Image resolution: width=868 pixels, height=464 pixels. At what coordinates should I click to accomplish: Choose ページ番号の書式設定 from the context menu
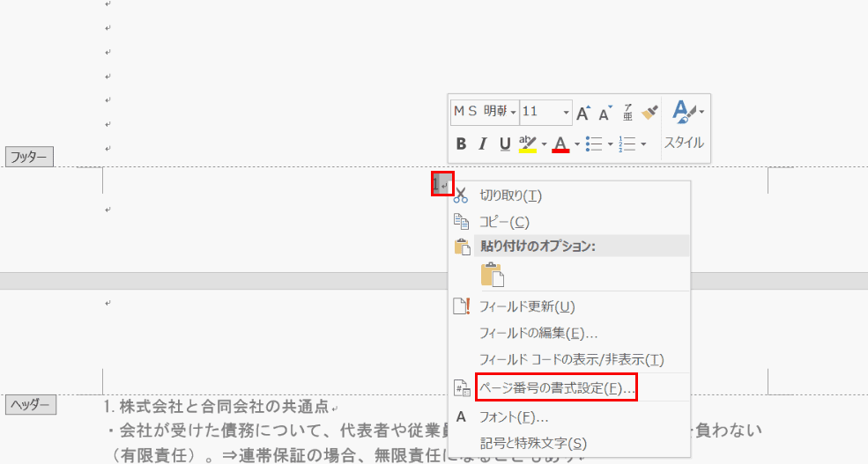[x=556, y=387]
